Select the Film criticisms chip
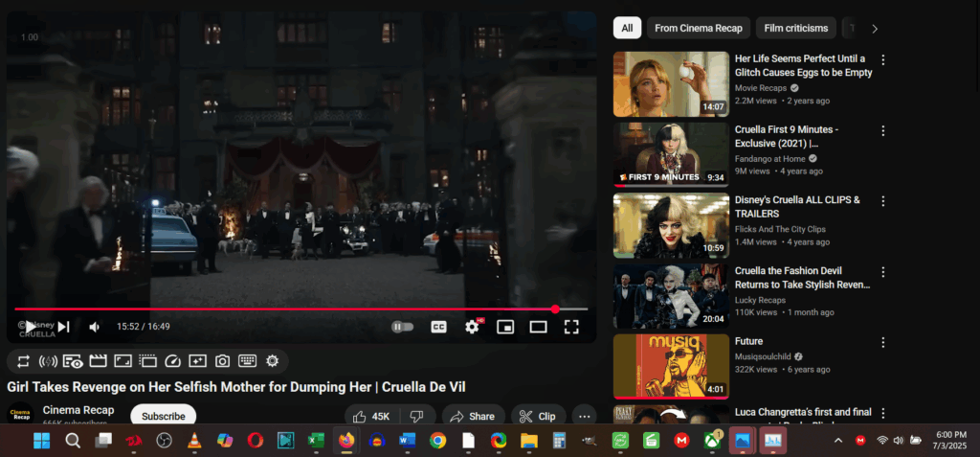Viewport: 980px width, 457px height. (795, 28)
